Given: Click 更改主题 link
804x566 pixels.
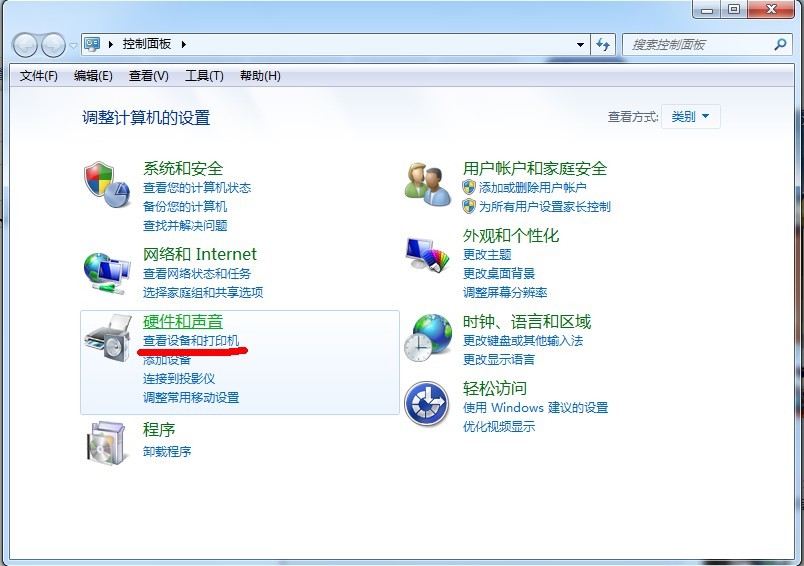Looking at the screenshot, I should click(x=487, y=255).
